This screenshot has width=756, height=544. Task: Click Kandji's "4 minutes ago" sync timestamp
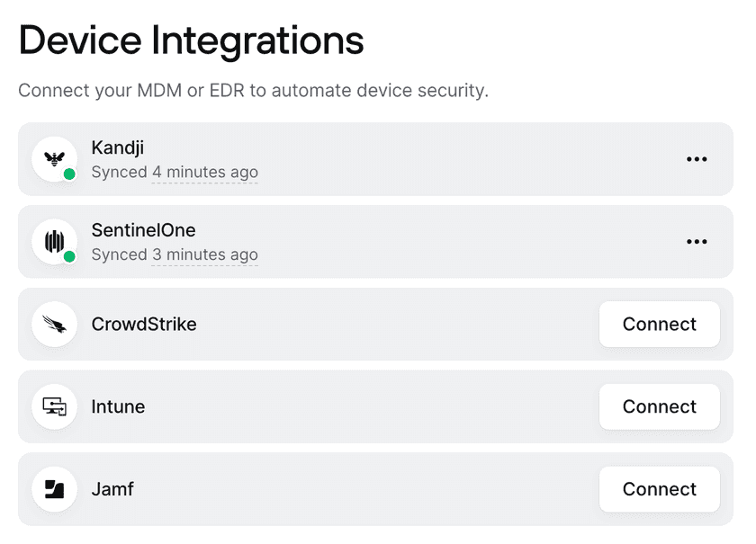pyautogui.click(x=204, y=172)
